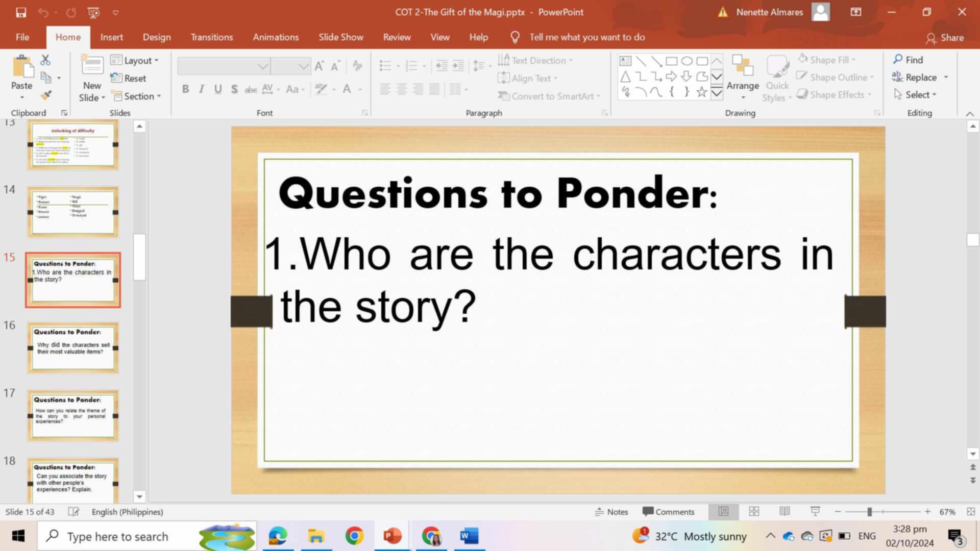Click the Increase Font Size icon
This screenshot has height=551, width=980.
click(x=320, y=66)
